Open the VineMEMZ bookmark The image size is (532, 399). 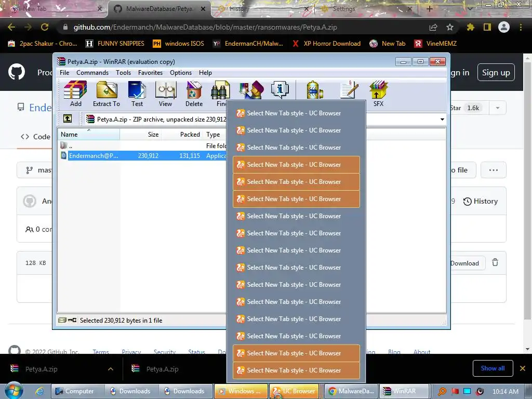pyautogui.click(x=435, y=44)
